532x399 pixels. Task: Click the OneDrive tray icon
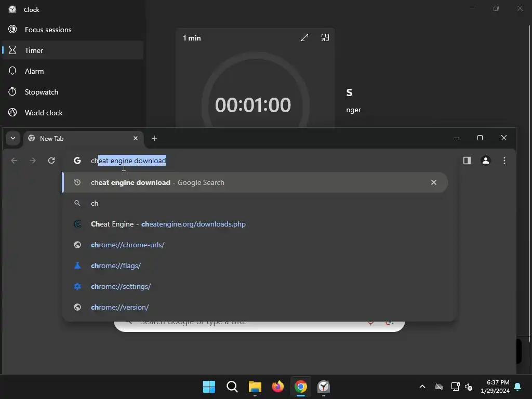point(439,387)
